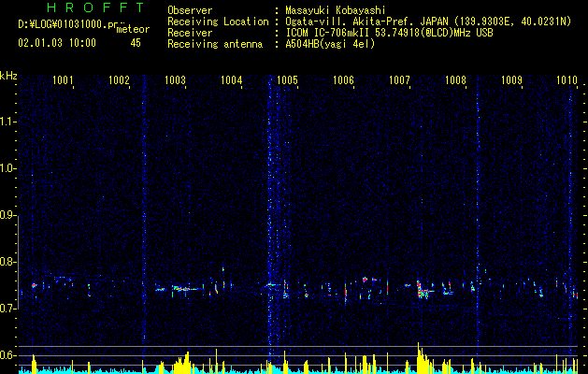The image size is (588, 374).
Task: Click the 0.7 kHz axis label
Action: pyautogui.click(x=7, y=309)
